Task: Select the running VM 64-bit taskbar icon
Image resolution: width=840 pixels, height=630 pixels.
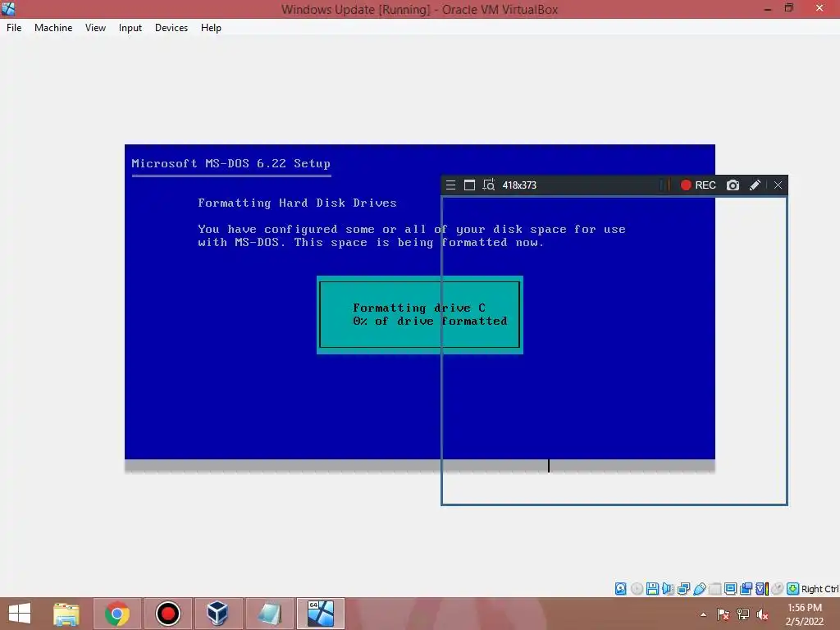Action: [321, 614]
